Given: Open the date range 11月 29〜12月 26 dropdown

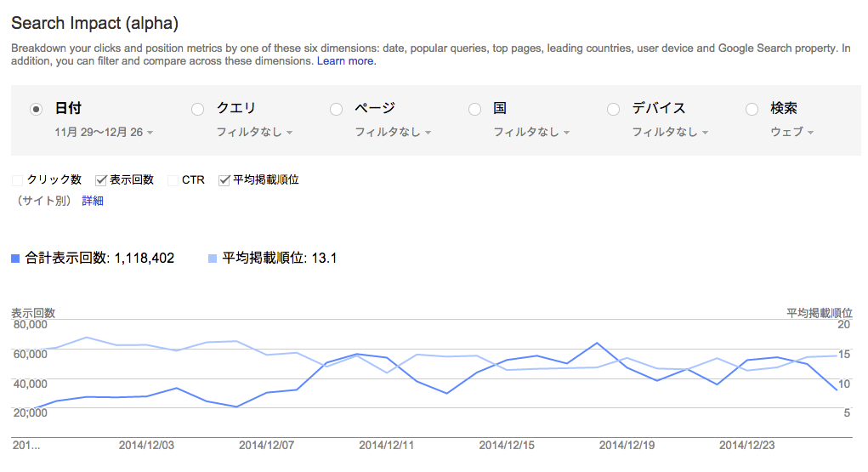Looking at the screenshot, I should [104, 133].
